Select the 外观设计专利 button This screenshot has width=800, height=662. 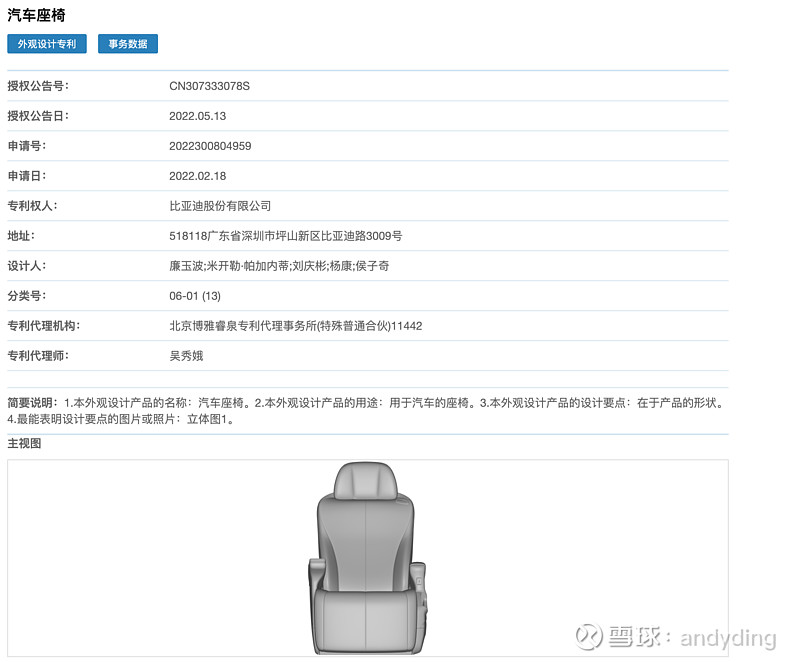46,43
